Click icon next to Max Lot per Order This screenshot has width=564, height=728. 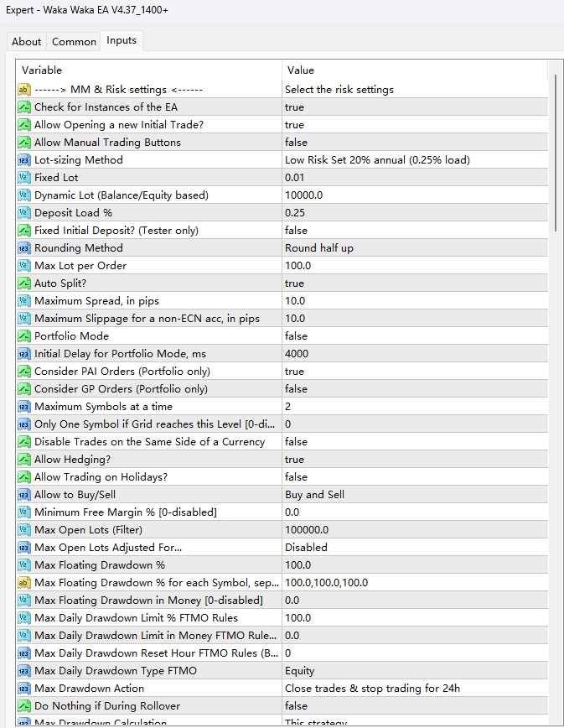pos(24,266)
